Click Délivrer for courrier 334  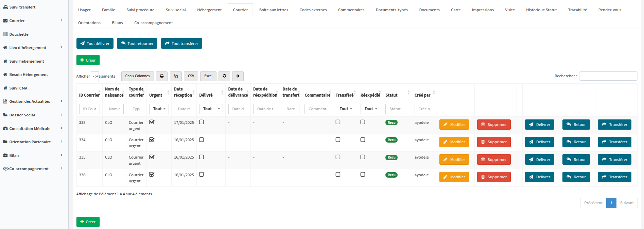tap(540, 142)
